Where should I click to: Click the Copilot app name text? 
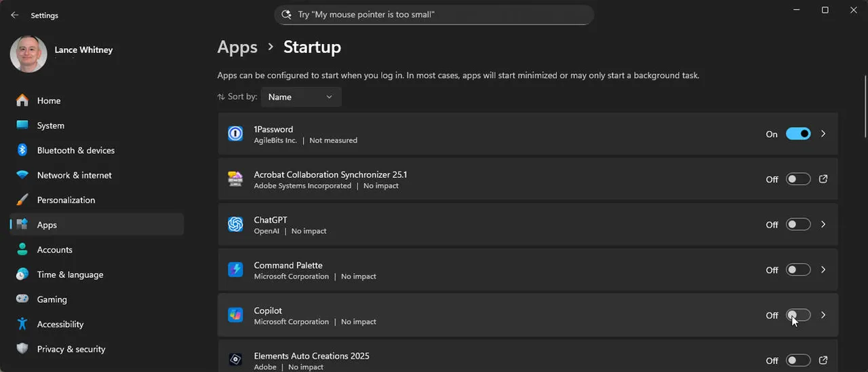pos(268,310)
